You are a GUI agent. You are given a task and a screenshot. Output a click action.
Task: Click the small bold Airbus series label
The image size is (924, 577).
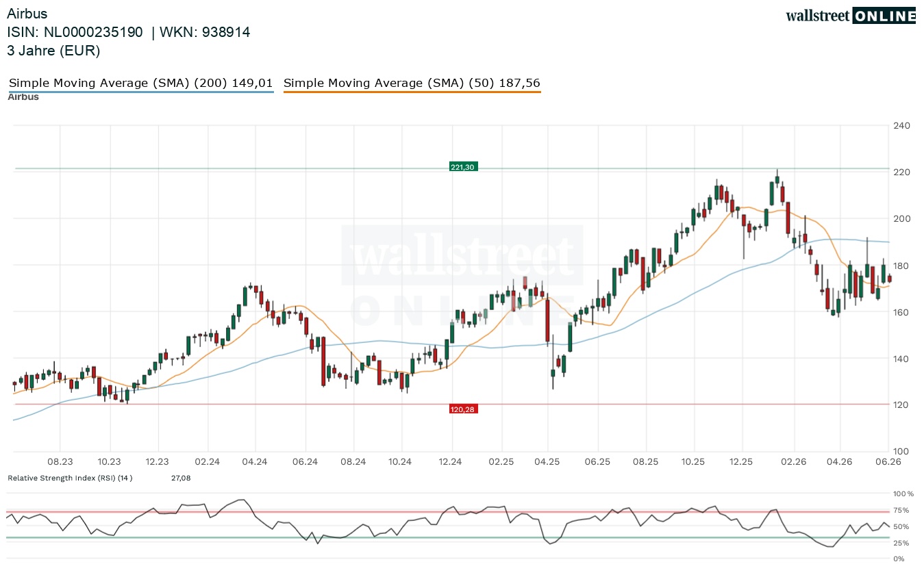[x=23, y=97]
